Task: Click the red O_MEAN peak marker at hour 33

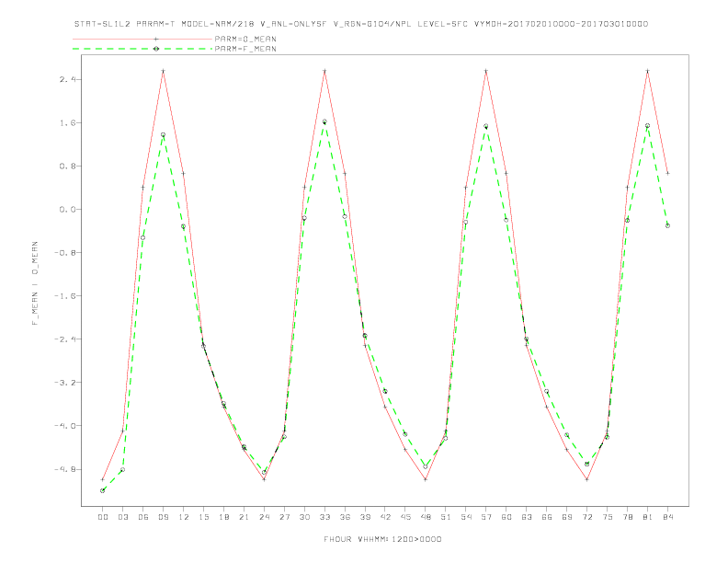Action: pos(324,71)
